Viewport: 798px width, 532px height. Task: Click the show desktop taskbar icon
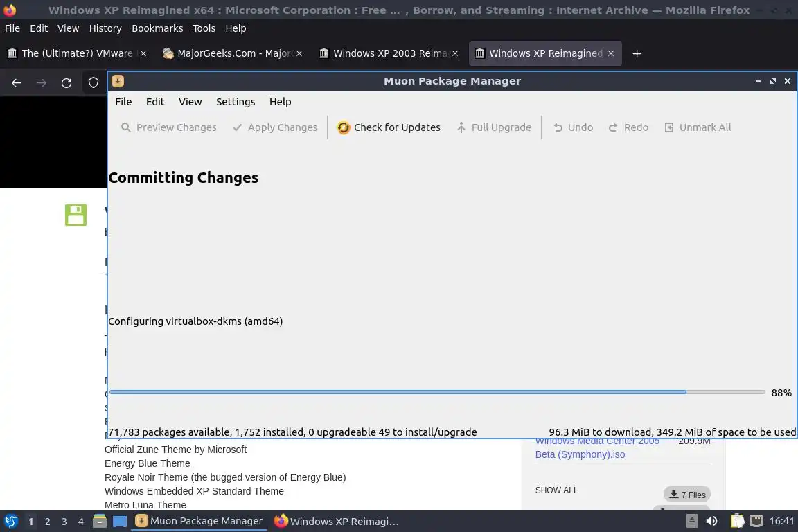pos(120,522)
